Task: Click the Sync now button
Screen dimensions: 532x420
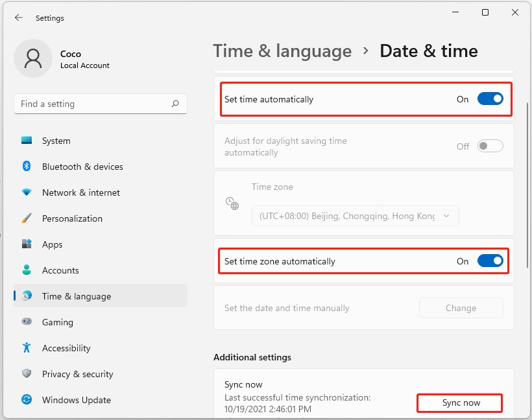Action: [459, 402]
